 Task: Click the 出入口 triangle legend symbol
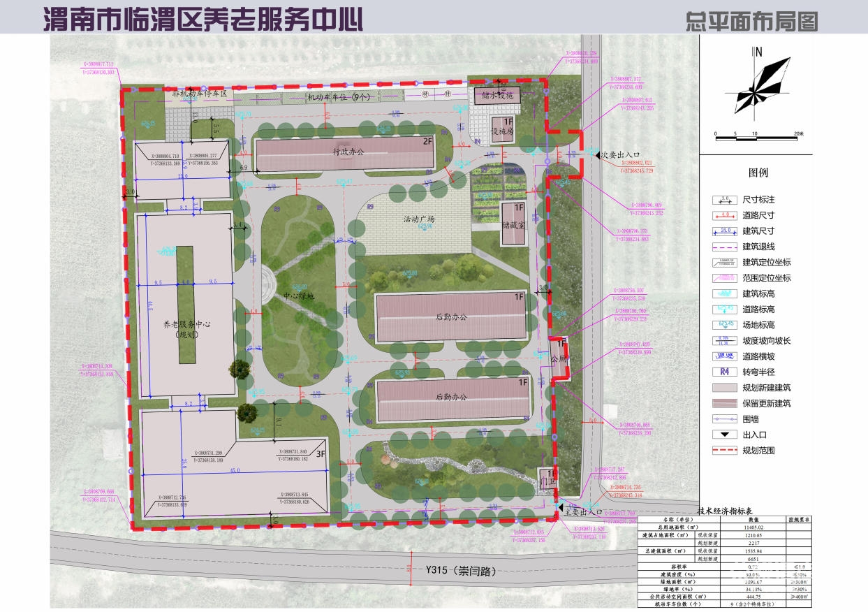pyautogui.click(x=724, y=435)
